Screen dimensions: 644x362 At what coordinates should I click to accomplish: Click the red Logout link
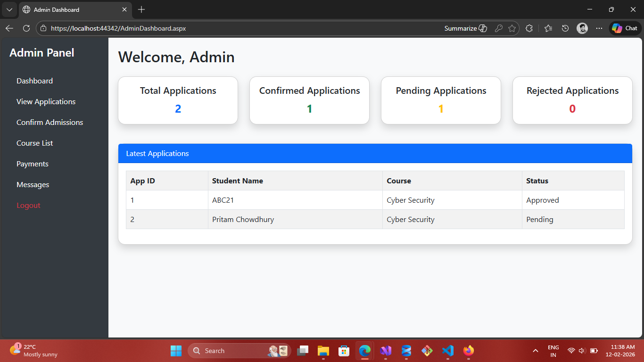tap(28, 206)
